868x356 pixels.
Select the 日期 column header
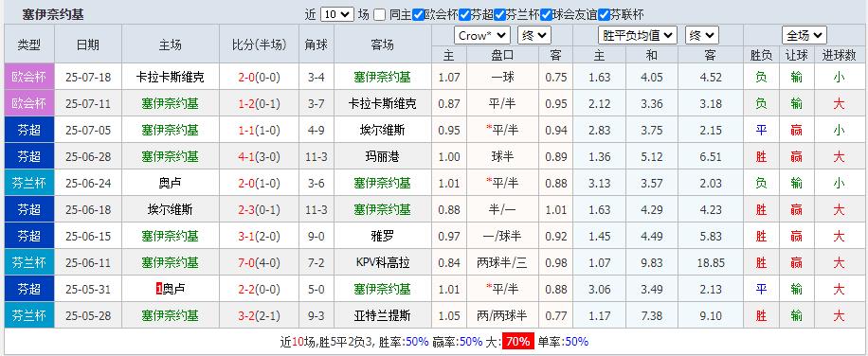(87, 44)
